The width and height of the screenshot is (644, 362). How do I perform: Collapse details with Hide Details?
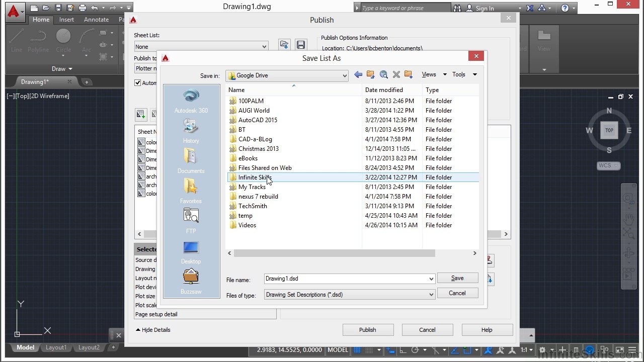point(153,330)
